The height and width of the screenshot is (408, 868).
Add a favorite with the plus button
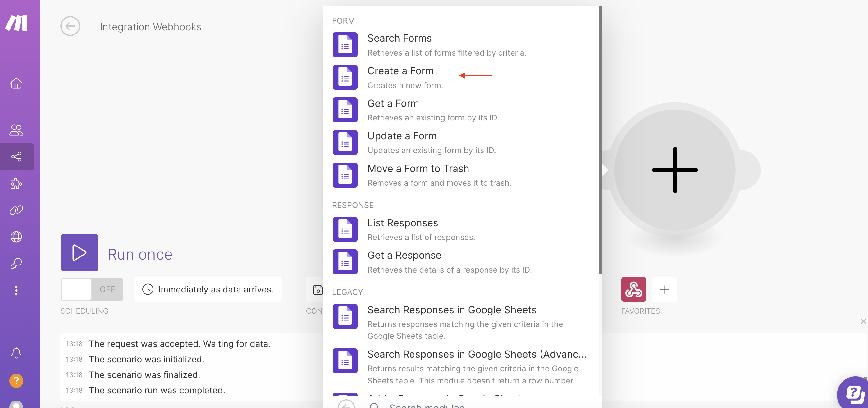(665, 289)
